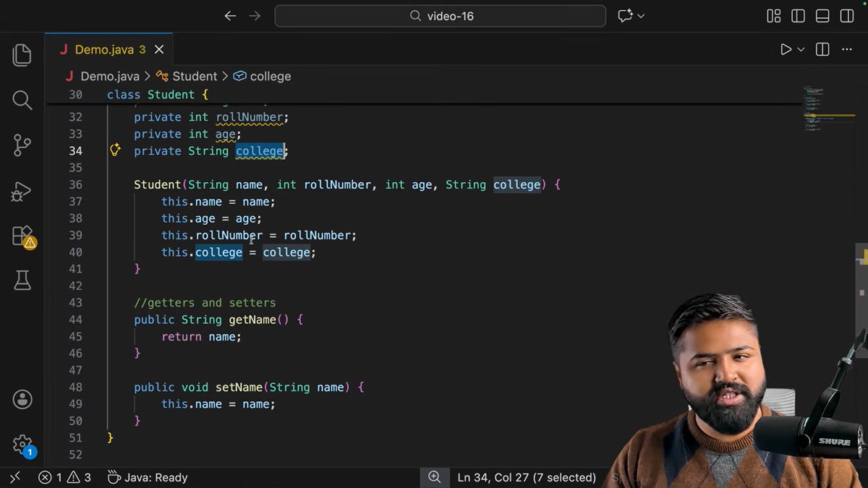Open the Search view in the activity bar
Viewport: 868px width, 488px height.
[22, 100]
